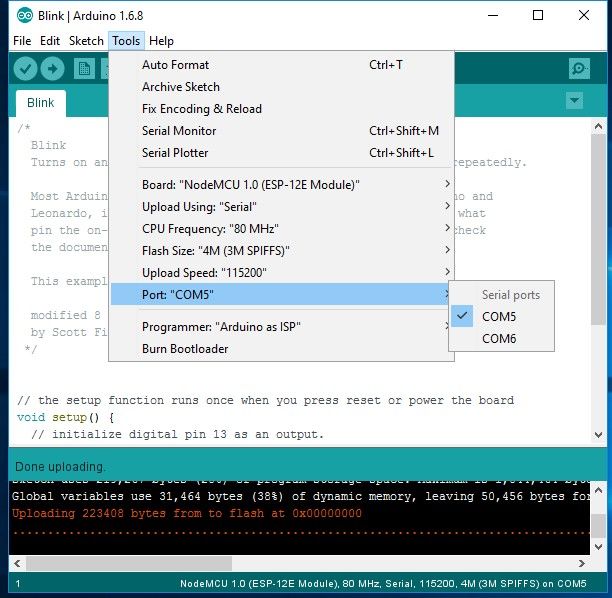Open the File menu

(x=22, y=41)
